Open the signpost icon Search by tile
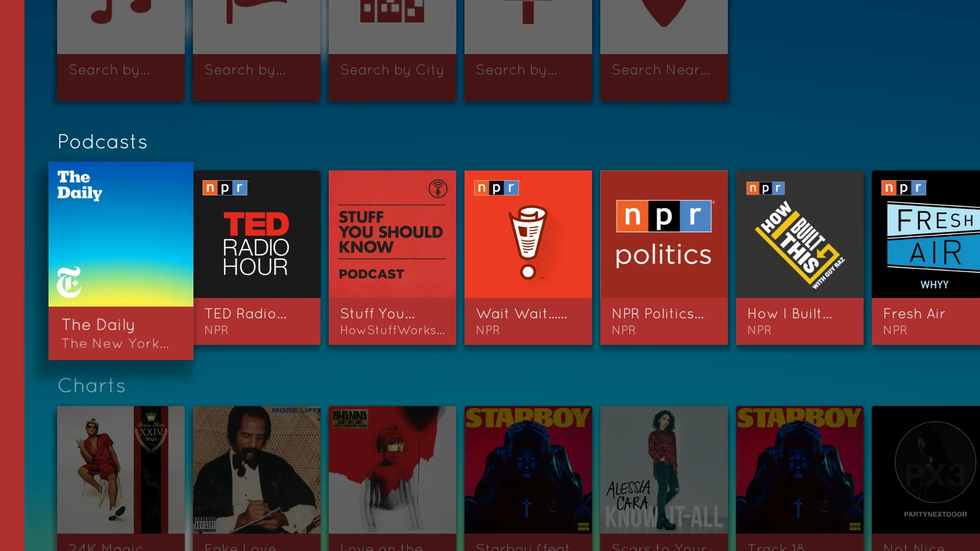 coord(528,50)
